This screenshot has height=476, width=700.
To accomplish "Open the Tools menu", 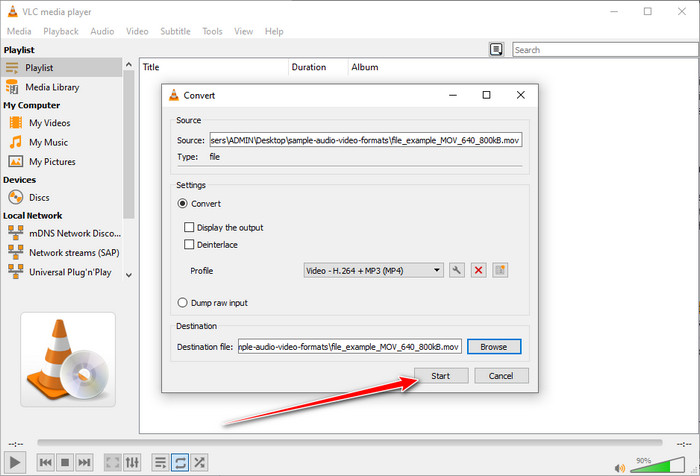I will (x=212, y=31).
